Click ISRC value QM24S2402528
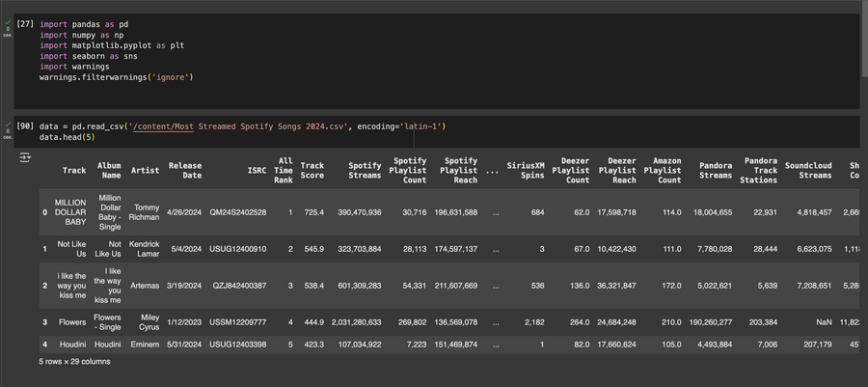The width and height of the screenshot is (868, 387). [x=238, y=212]
